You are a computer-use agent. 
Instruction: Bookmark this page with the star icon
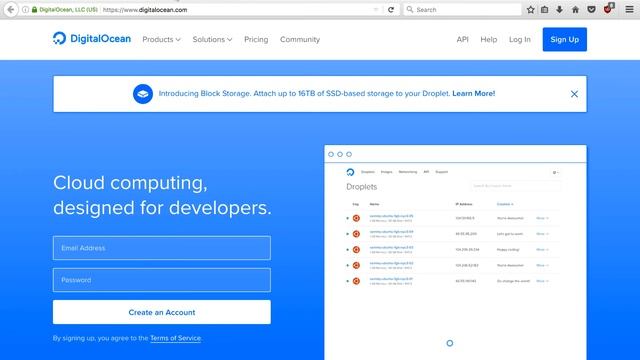[530, 9]
